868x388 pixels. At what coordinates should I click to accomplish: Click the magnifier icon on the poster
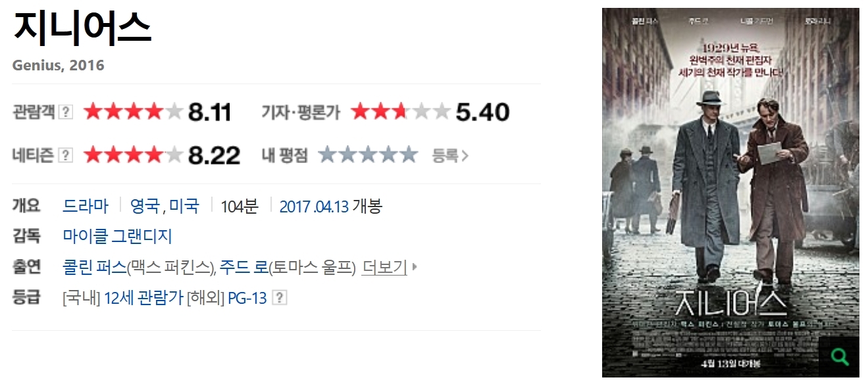[839, 357]
